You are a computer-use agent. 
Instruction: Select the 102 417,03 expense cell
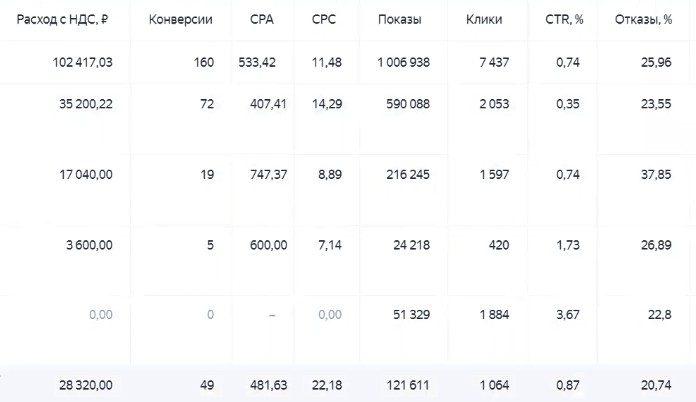[82, 62]
